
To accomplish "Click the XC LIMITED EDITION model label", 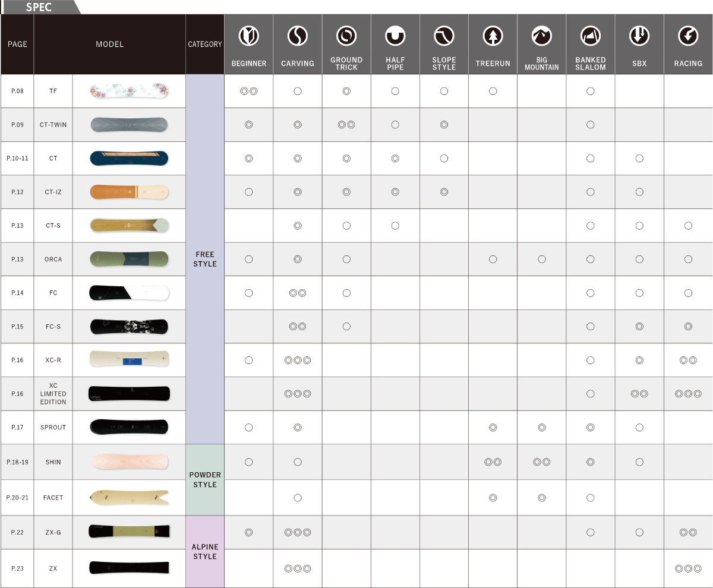I will tap(53, 394).
